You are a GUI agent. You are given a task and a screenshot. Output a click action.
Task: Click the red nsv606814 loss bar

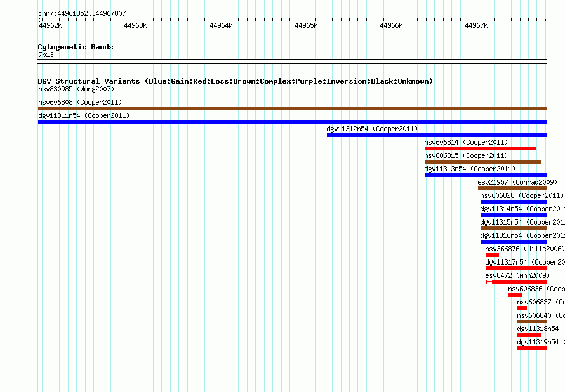coord(481,148)
